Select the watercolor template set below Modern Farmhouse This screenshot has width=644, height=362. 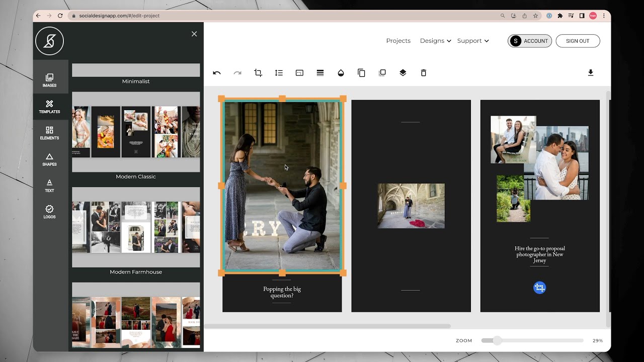coord(136,316)
